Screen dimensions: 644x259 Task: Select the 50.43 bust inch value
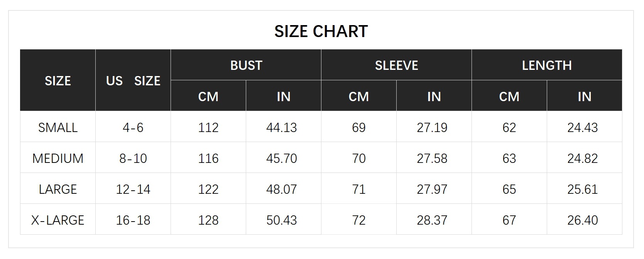click(282, 220)
